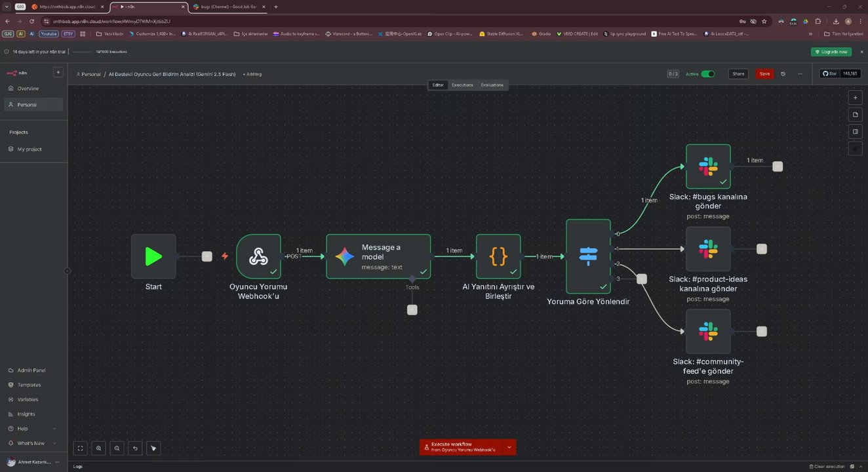Open the Slack #bugs kanalına gönder node
868x472 pixels.
708,167
